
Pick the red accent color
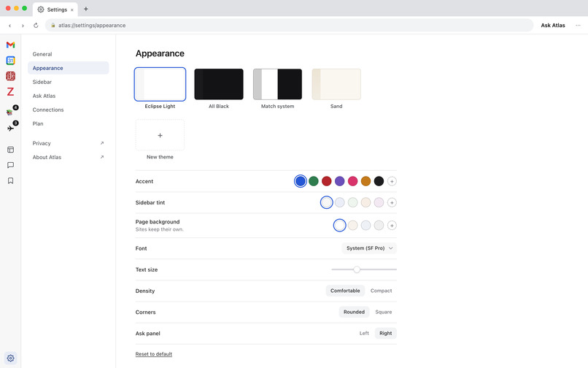click(x=327, y=181)
